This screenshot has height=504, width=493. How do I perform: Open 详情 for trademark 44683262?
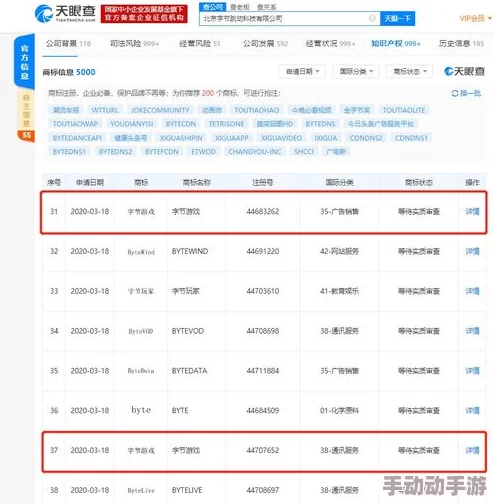click(x=472, y=211)
